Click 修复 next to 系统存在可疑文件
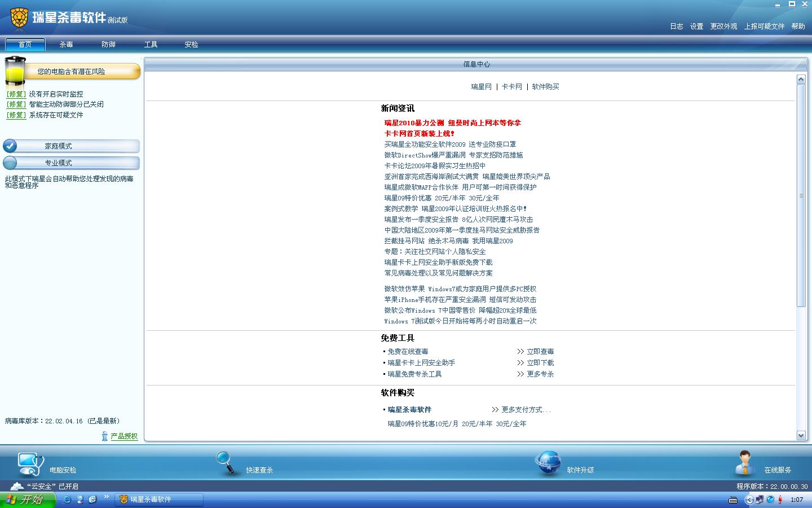Image resolution: width=812 pixels, height=508 pixels. click(16, 115)
